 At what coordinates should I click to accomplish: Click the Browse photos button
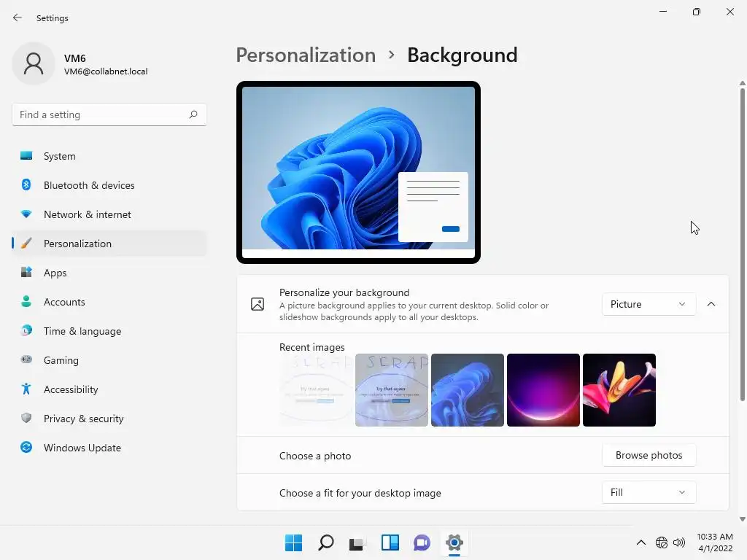point(649,455)
